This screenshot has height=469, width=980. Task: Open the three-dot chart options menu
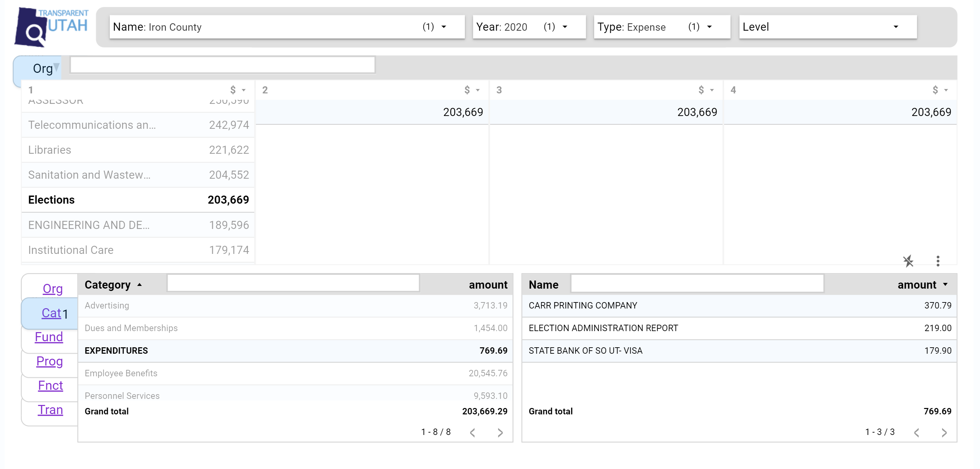point(938,261)
